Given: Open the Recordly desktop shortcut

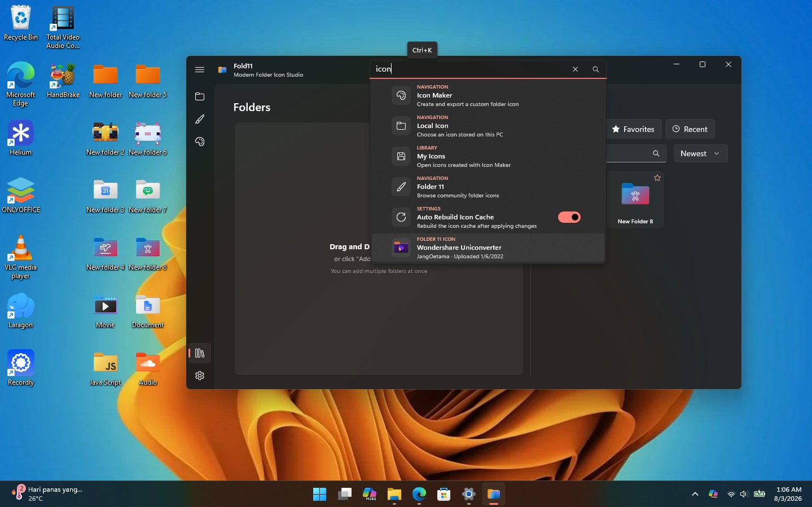Looking at the screenshot, I should point(21,368).
